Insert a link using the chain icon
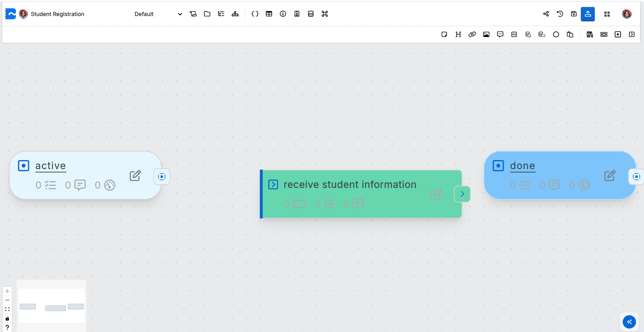Viewport: 644px width, 332px height. [x=472, y=34]
